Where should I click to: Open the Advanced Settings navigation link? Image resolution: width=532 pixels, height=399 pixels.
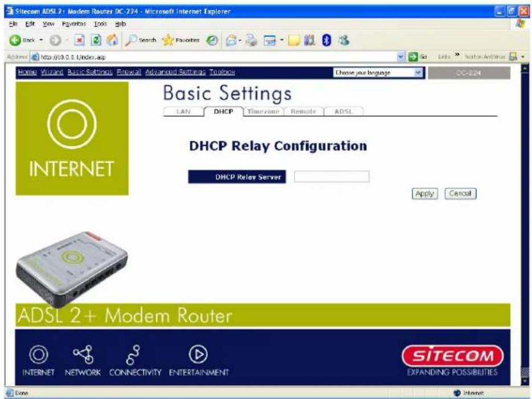175,72
